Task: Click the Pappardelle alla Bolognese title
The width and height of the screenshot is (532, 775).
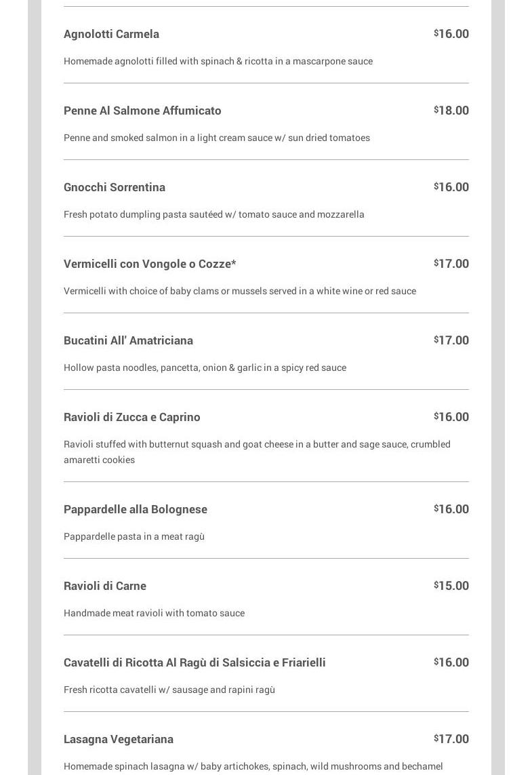Action: coord(136,509)
